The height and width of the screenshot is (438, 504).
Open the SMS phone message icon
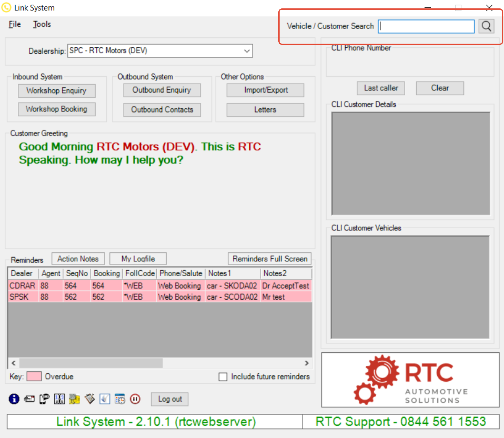(44, 399)
